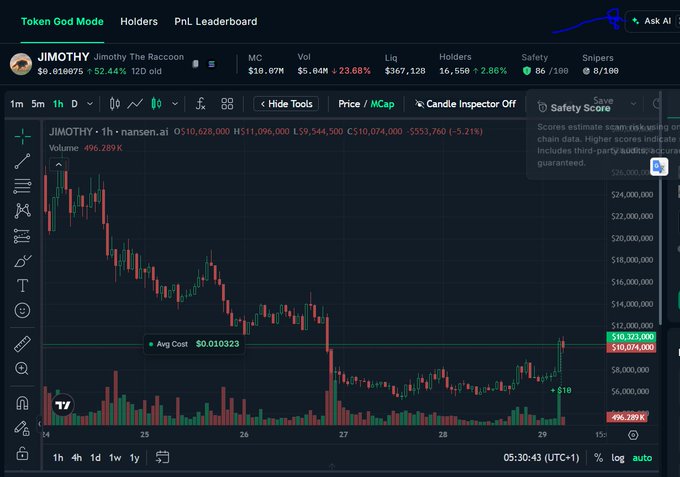Switch chart to Price view
680x477 pixels.
(x=349, y=104)
